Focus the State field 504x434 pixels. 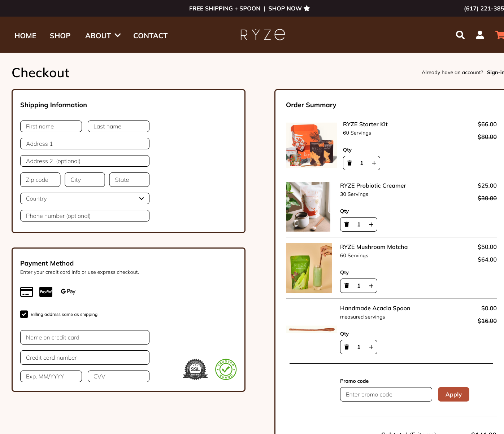coord(129,180)
